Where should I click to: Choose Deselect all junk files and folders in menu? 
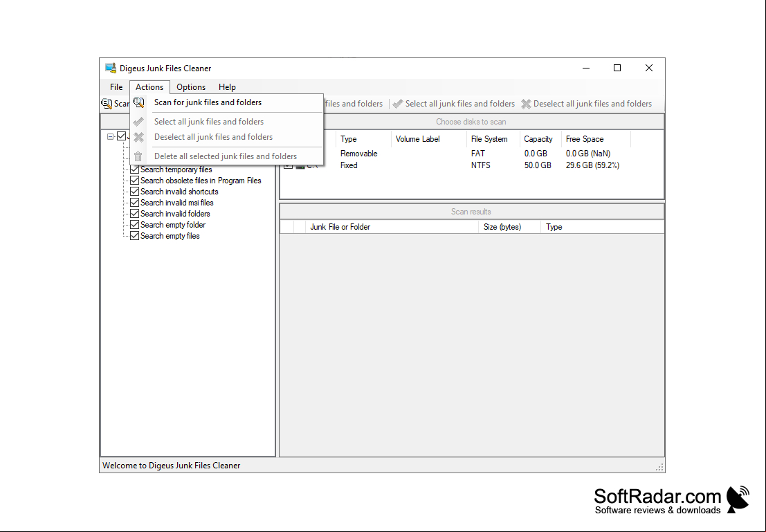tap(227, 137)
